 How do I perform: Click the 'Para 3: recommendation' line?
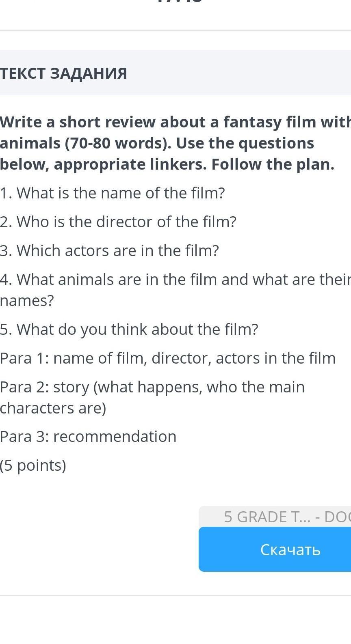tap(88, 437)
